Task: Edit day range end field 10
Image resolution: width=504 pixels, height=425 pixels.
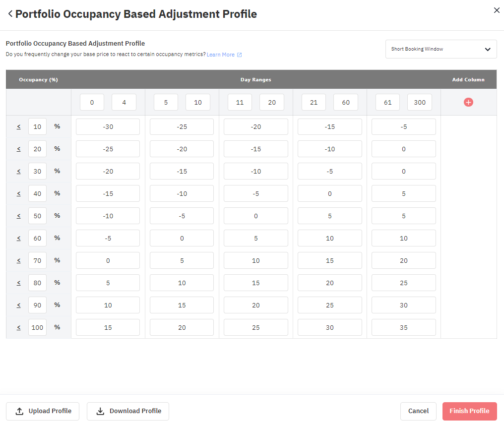Action: pos(198,102)
